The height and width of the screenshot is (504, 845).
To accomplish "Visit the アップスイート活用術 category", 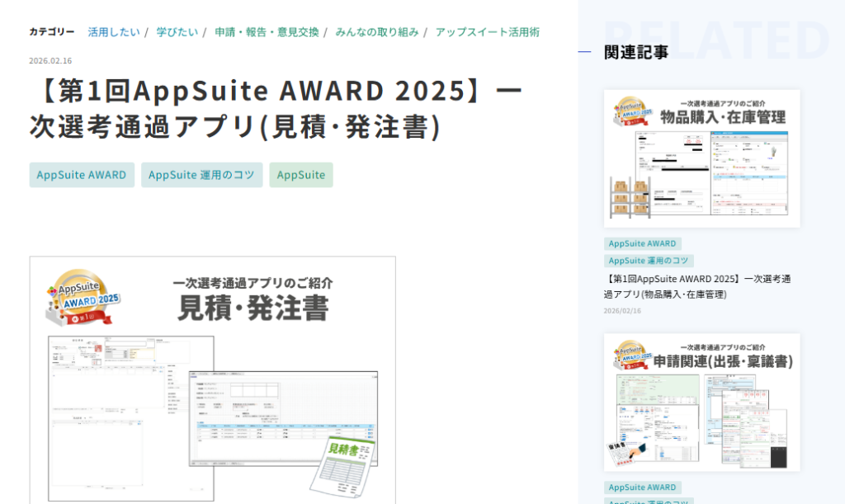I will click(487, 32).
